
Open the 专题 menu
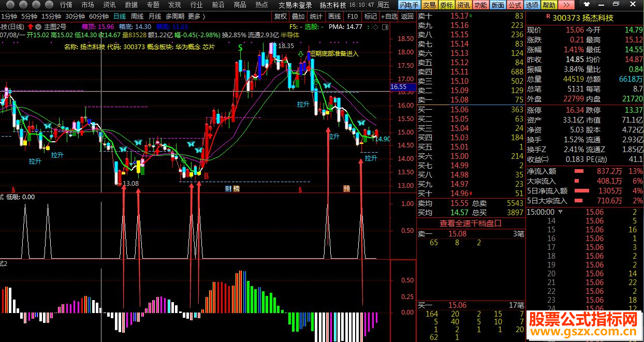point(153,5)
